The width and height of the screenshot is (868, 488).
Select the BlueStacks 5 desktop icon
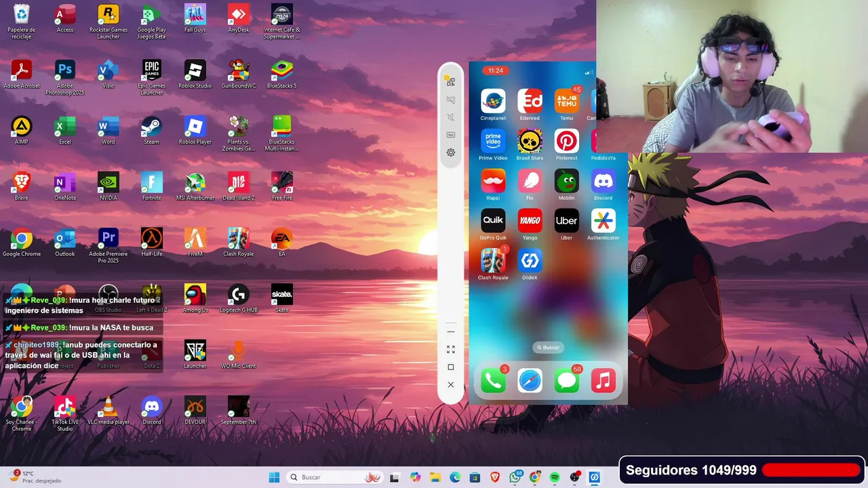click(282, 74)
